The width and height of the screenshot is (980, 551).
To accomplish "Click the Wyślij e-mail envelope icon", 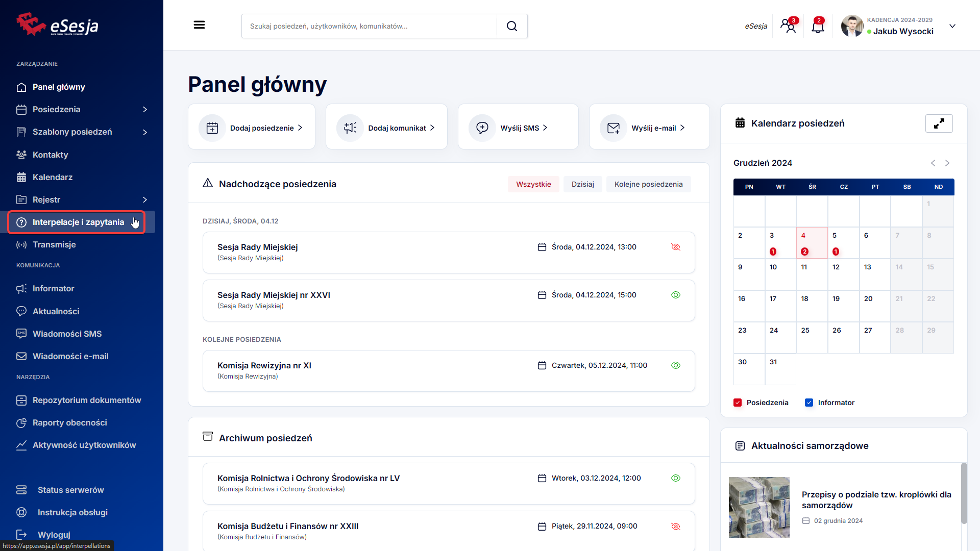I will pos(614,128).
